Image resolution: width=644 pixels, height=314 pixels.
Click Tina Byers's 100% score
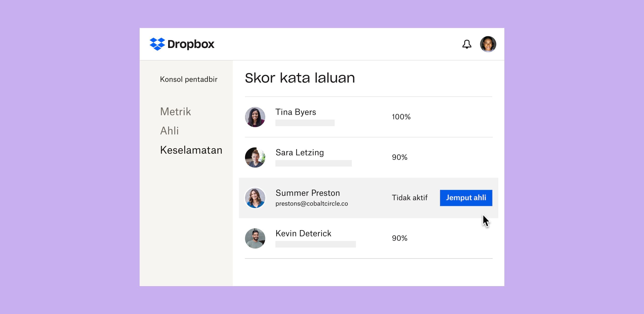[401, 117]
